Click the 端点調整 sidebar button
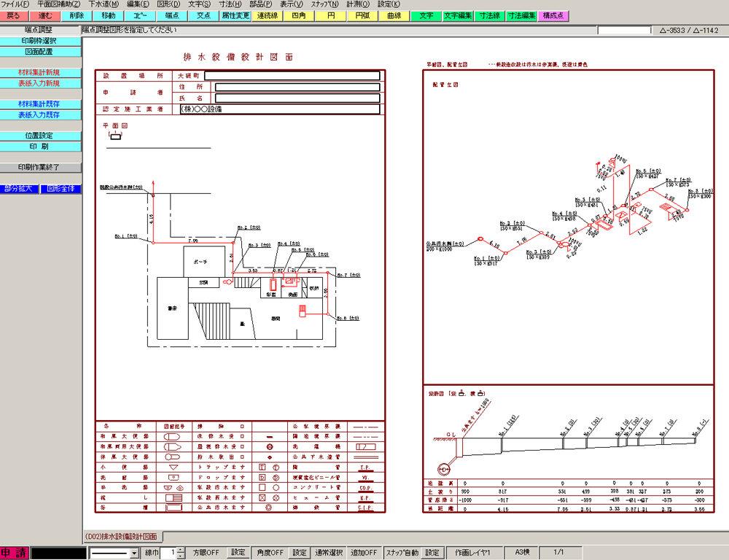Viewport: 729px width, 560px height. (39, 30)
